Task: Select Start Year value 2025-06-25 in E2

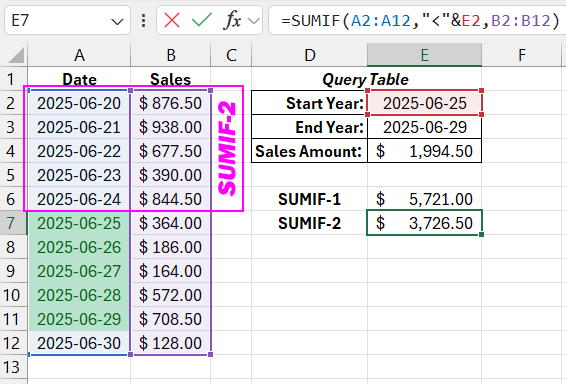Action: (x=424, y=103)
